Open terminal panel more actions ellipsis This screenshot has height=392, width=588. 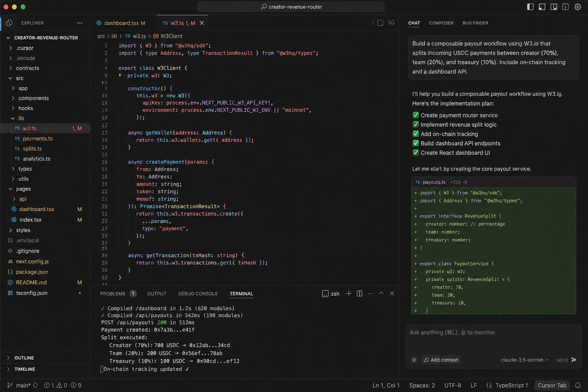pyautogui.click(x=371, y=294)
